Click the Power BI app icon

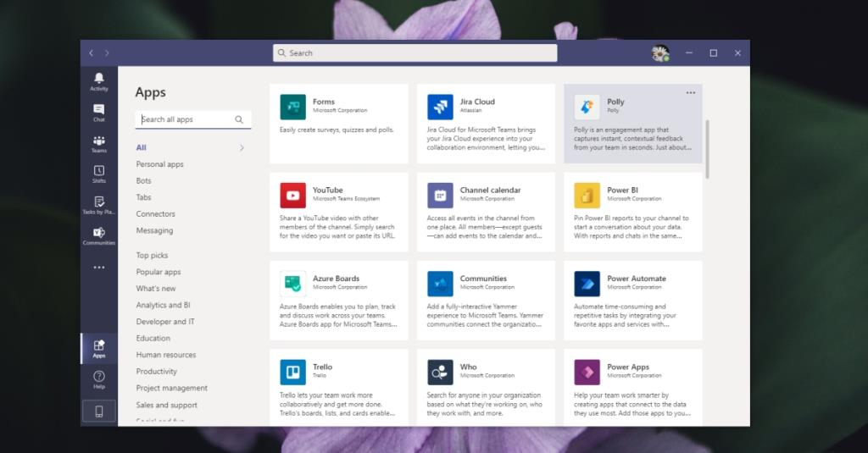tap(587, 196)
